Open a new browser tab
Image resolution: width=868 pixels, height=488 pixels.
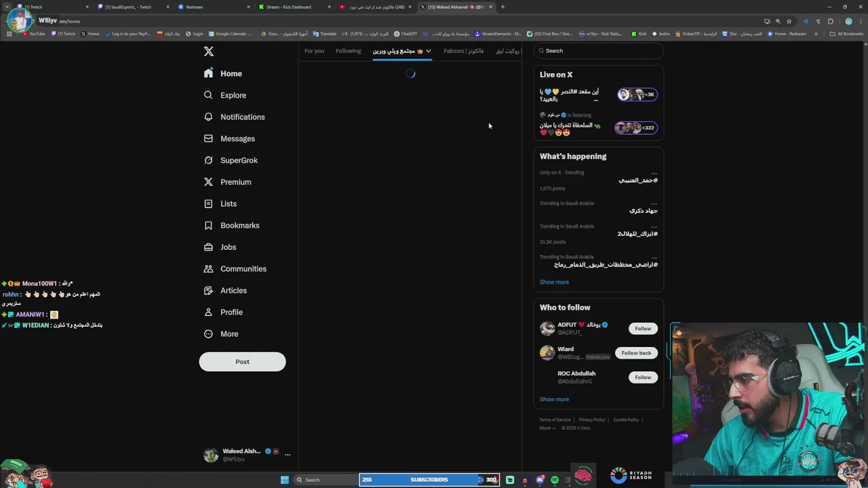[x=502, y=7]
